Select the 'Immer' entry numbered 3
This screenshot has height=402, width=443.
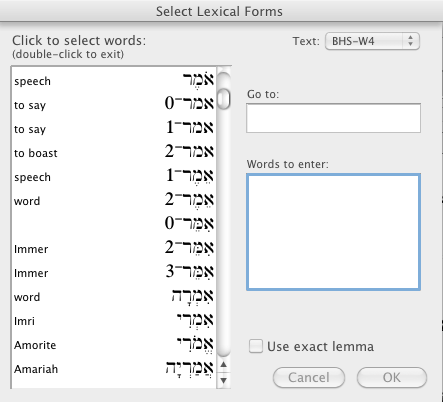[x=114, y=273]
